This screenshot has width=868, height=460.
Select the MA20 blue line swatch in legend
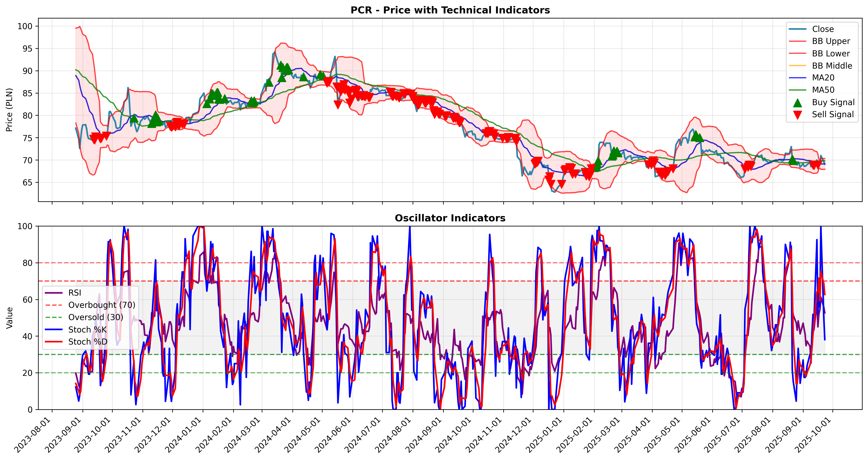point(798,78)
